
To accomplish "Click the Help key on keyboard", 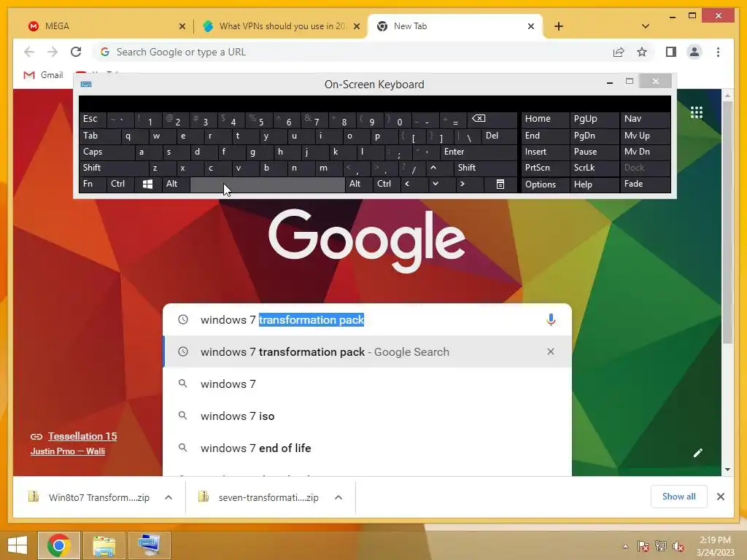I will 594,184.
